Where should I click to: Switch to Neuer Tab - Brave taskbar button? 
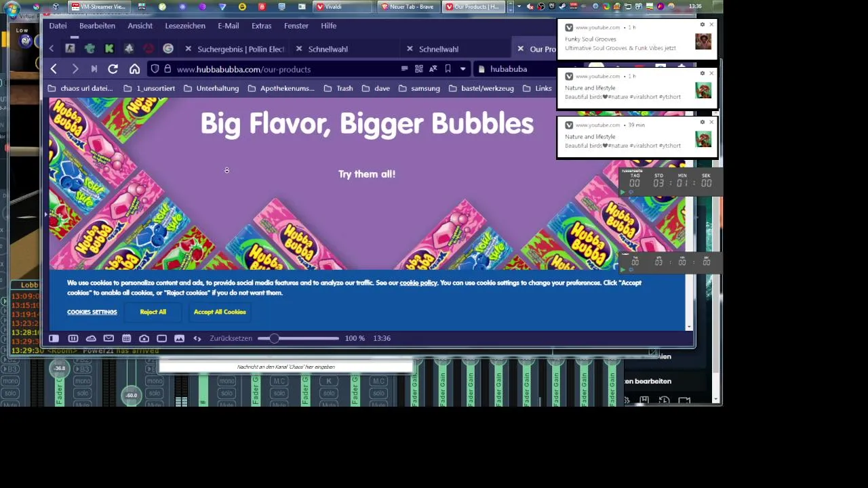(408, 7)
